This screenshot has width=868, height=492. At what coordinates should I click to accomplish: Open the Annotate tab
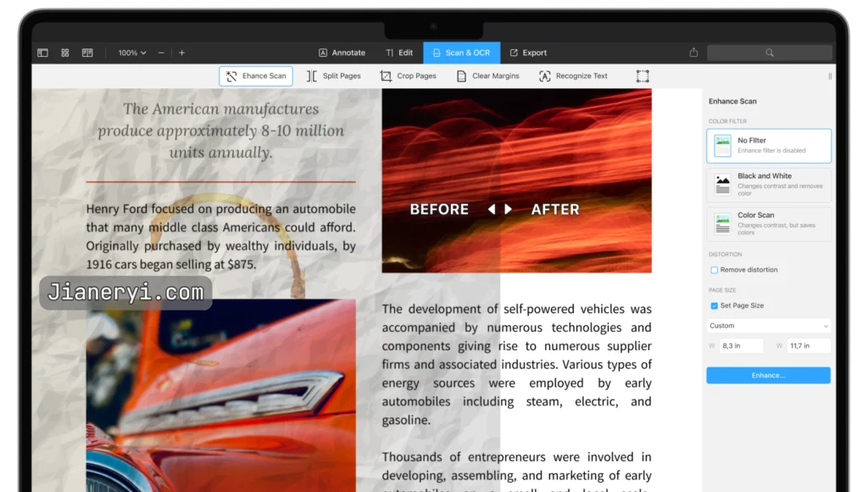point(342,53)
